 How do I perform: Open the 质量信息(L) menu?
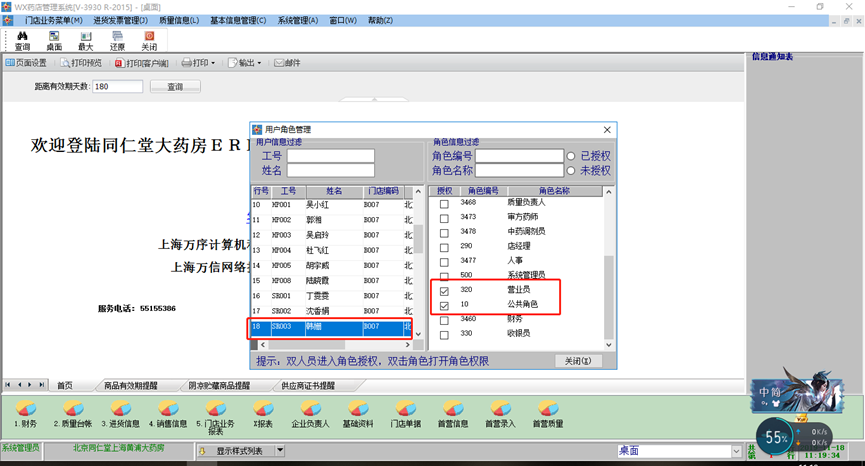tap(179, 20)
